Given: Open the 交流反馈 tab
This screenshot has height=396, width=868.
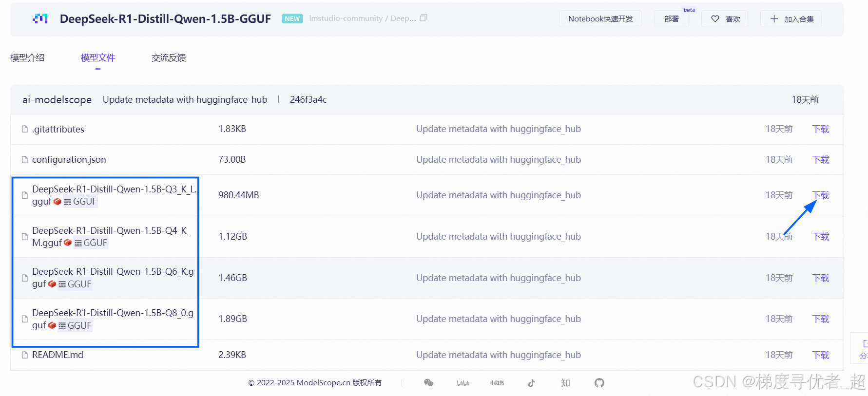Looking at the screenshot, I should coord(169,57).
